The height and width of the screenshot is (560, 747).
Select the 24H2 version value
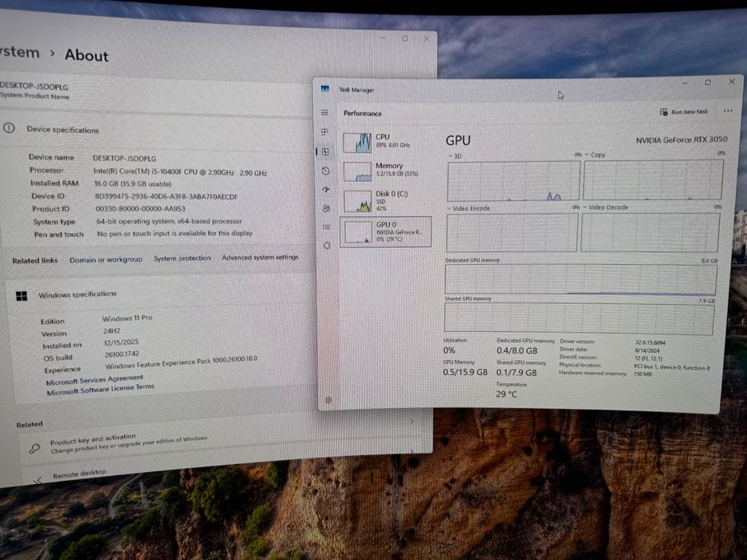point(111,330)
